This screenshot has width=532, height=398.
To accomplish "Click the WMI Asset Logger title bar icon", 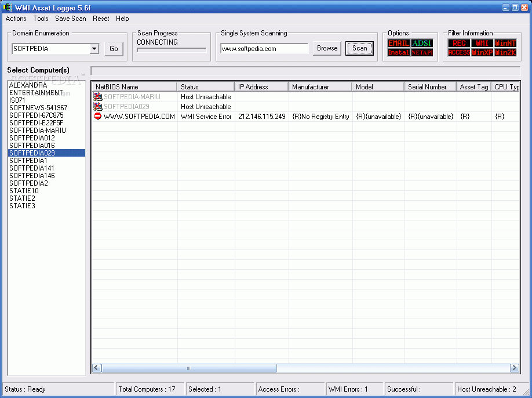I will coord(8,7).
